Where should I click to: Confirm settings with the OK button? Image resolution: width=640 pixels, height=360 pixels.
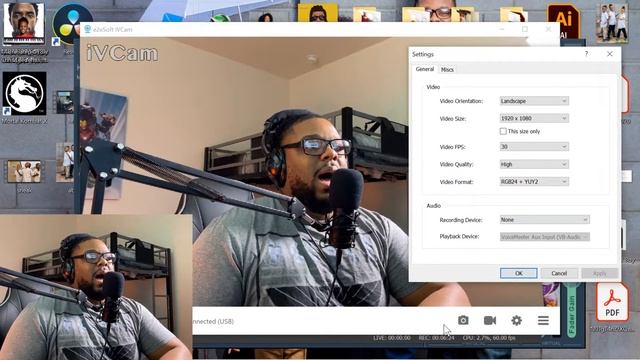click(518, 273)
